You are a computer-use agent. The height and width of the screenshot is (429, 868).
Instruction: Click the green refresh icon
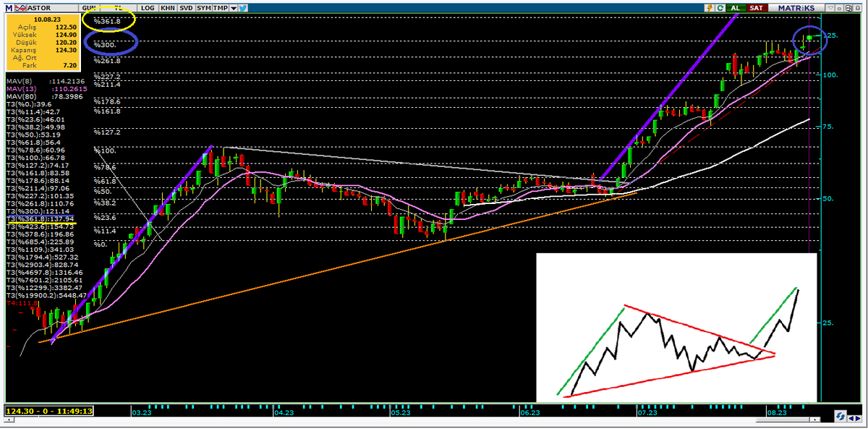(720, 8)
